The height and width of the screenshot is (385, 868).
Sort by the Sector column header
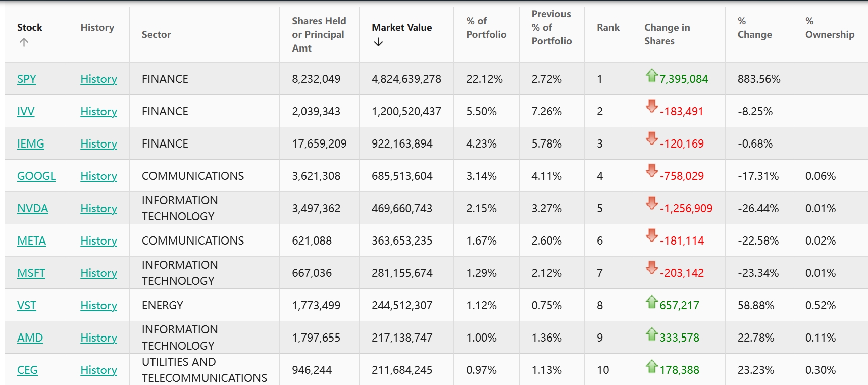[156, 35]
